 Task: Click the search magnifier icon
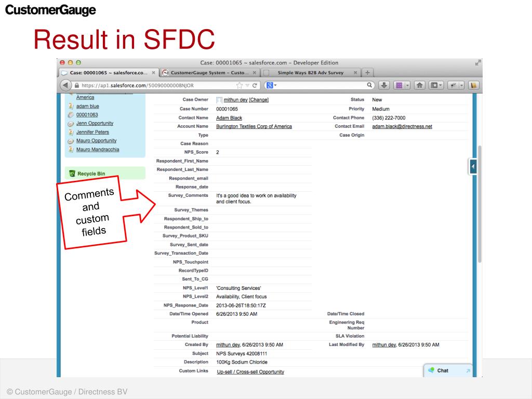coord(369,85)
